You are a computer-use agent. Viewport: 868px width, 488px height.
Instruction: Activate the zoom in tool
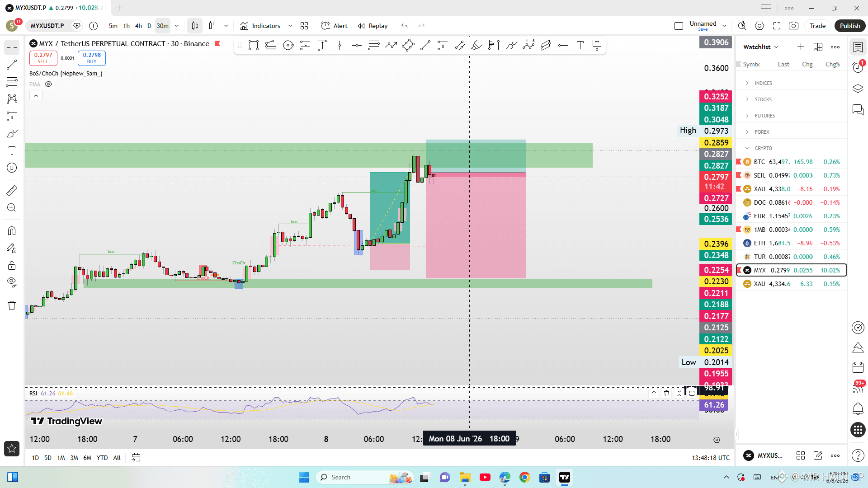12,207
